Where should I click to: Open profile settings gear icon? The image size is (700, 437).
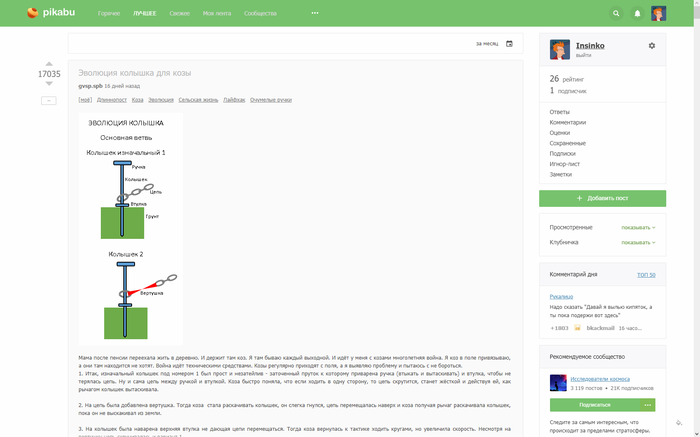click(652, 46)
